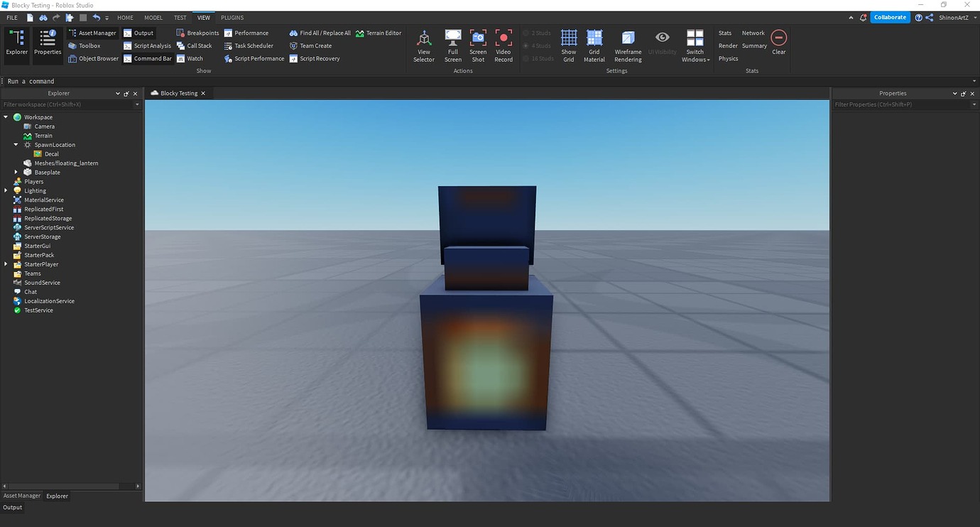The image size is (980, 527).
Task: Open Switch Windows dropdown
Action: [695, 46]
